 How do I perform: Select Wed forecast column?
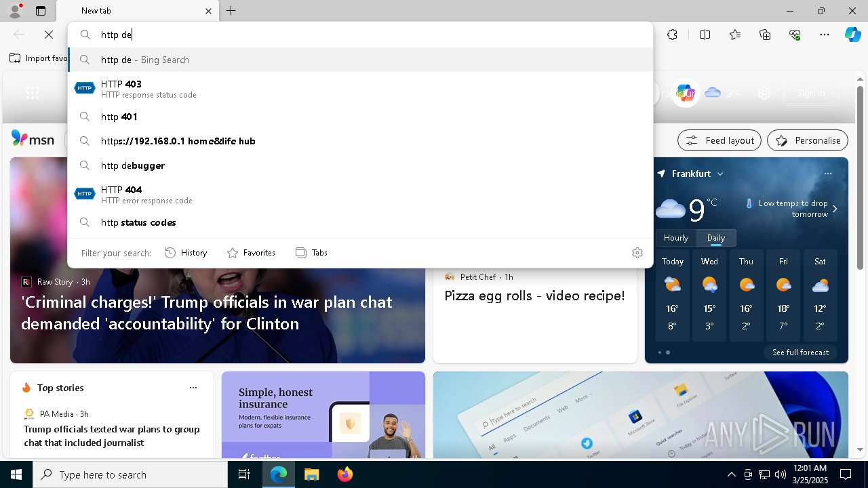[x=709, y=296]
